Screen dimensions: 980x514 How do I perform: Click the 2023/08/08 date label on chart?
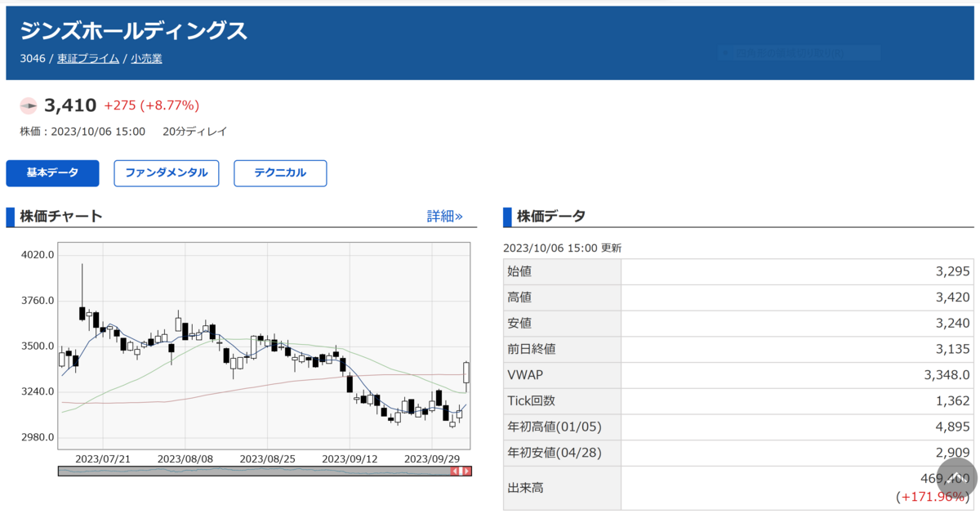pyautogui.click(x=185, y=458)
